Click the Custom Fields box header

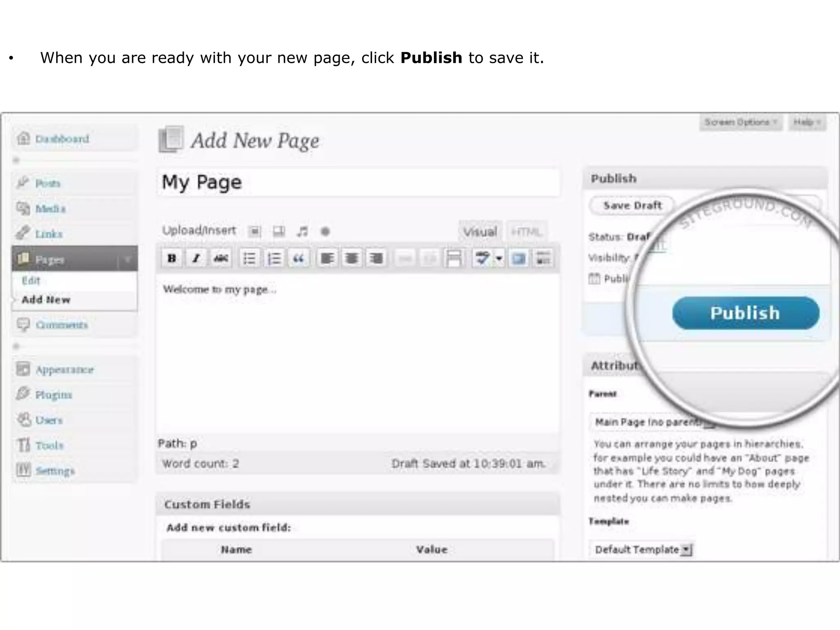click(x=358, y=504)
